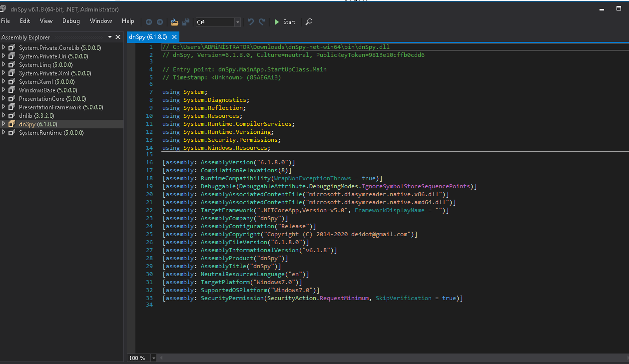Click the System.Private.Uri assembly icon
Screen dimensions: 629x364
pos(12,56)
